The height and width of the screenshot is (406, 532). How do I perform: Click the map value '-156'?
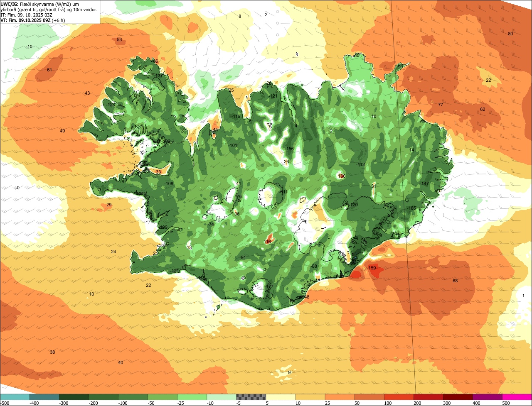point(289,149)
